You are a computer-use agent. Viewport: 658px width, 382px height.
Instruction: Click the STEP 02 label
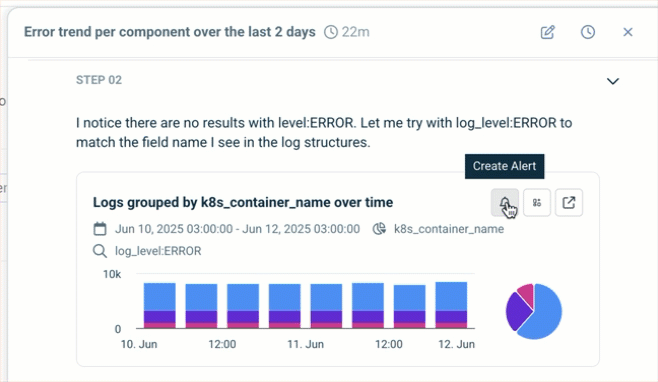pyautogui.click(x=99, y=80)
